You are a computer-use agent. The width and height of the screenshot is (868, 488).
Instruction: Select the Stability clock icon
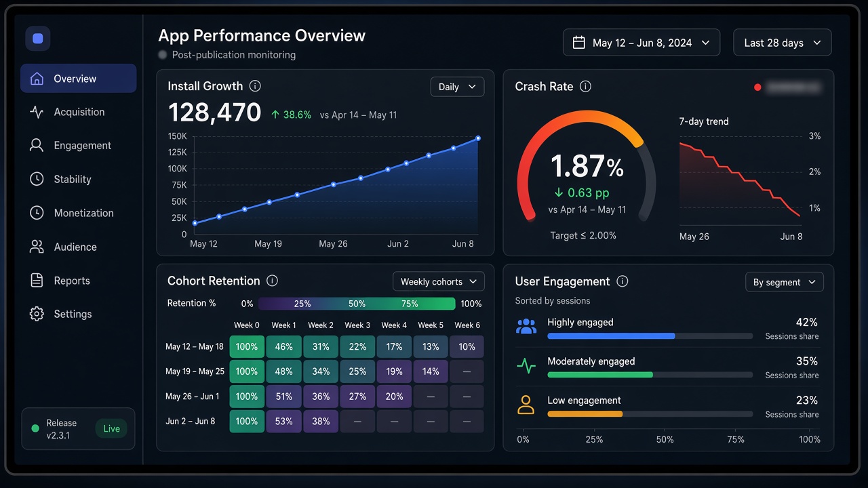(37, 179)
